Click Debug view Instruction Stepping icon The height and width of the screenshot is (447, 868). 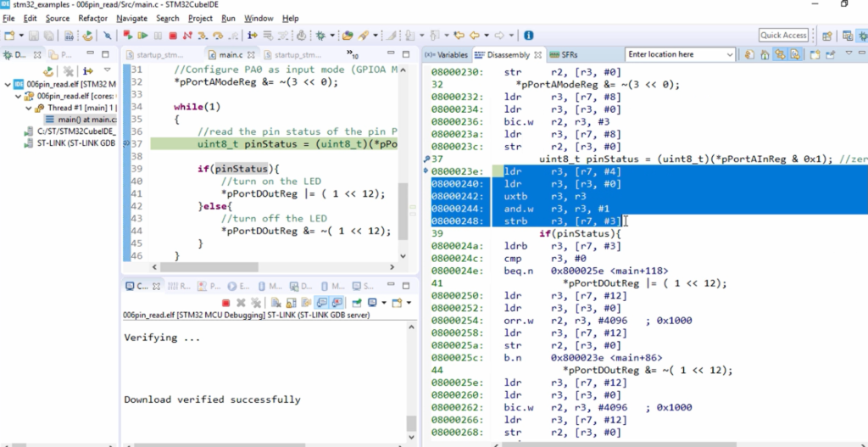click(x=87, y=71)
